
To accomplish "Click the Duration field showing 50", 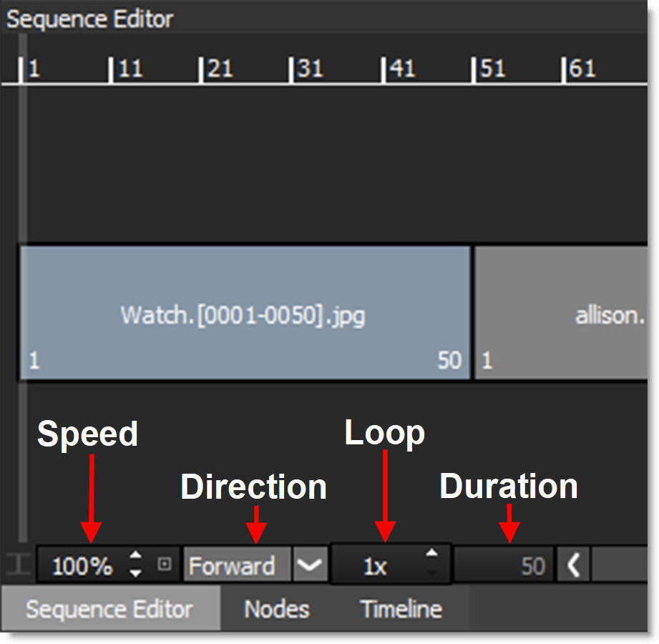I will 503,567.
